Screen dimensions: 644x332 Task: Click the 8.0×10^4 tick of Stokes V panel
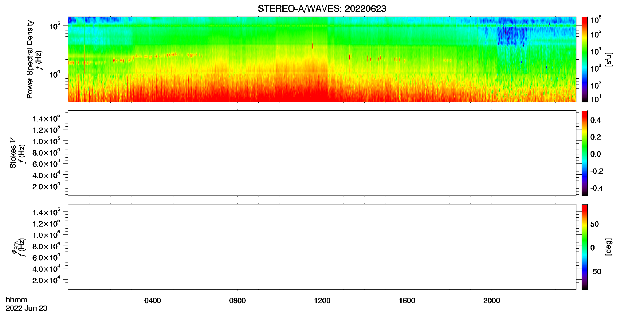(46, 152)
